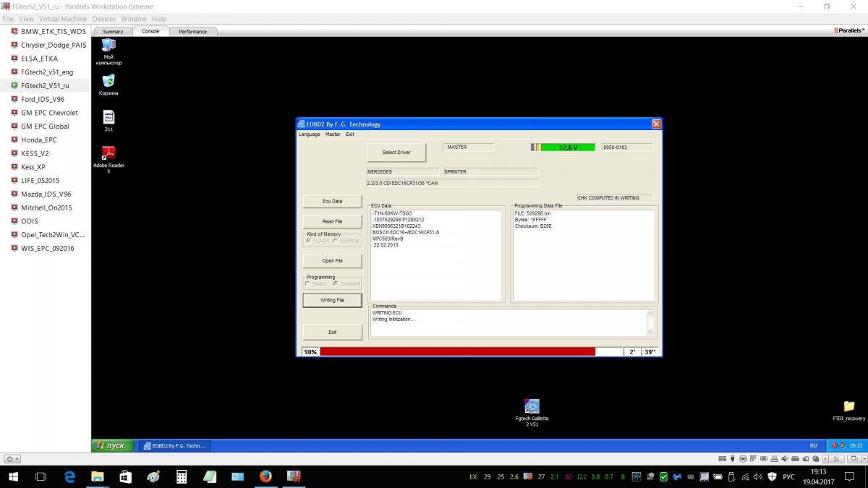Viewport: 868px width, 488px height.
Task: Open the Adobe Reader X desktop shortcut
Action: 109,160
